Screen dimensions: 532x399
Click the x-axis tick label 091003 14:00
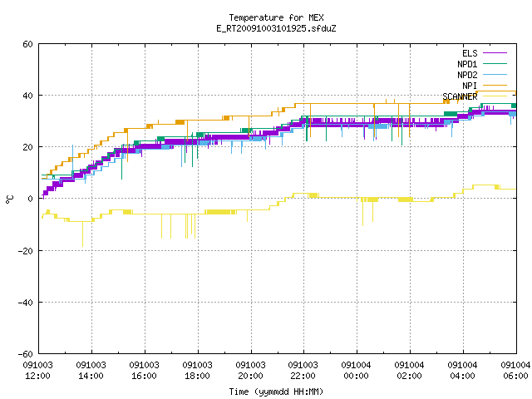pos(91,371)
